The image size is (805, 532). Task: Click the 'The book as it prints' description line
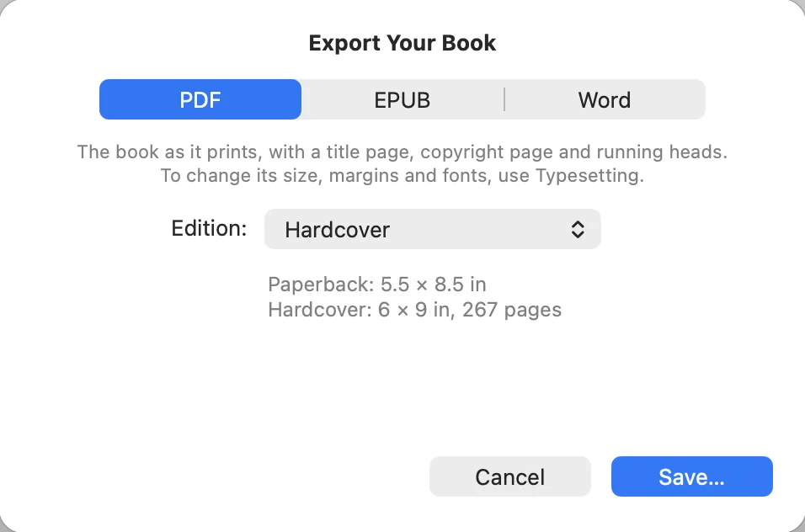tap(402, 152)
